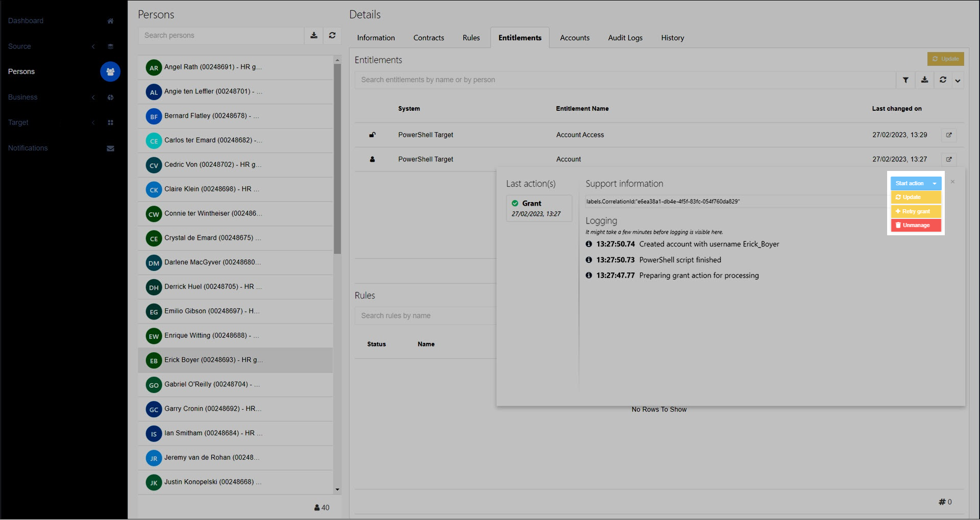Viewport: 980px width, 520px height.
Task: Select Gabriel O'Reilly in persons list
Action: (235, 385)
